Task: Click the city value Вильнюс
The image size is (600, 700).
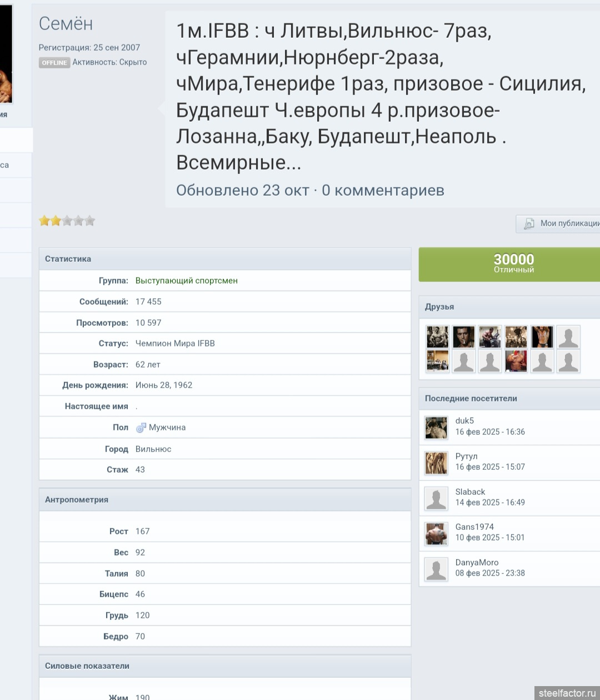Action: click(153, 449)
